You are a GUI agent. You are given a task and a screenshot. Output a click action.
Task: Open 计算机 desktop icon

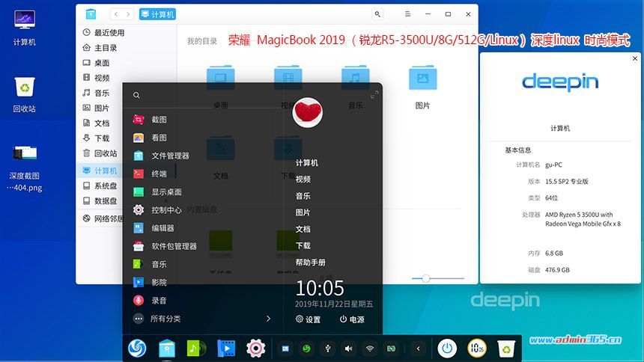point(24,28)
